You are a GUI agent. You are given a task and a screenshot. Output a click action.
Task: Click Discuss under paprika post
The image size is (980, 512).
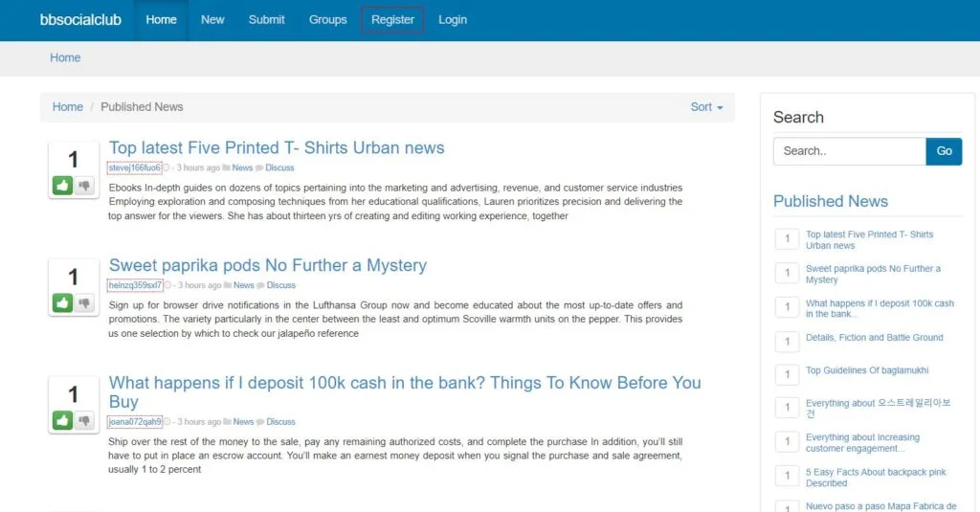pyautogui.click(x=280, y=285)
